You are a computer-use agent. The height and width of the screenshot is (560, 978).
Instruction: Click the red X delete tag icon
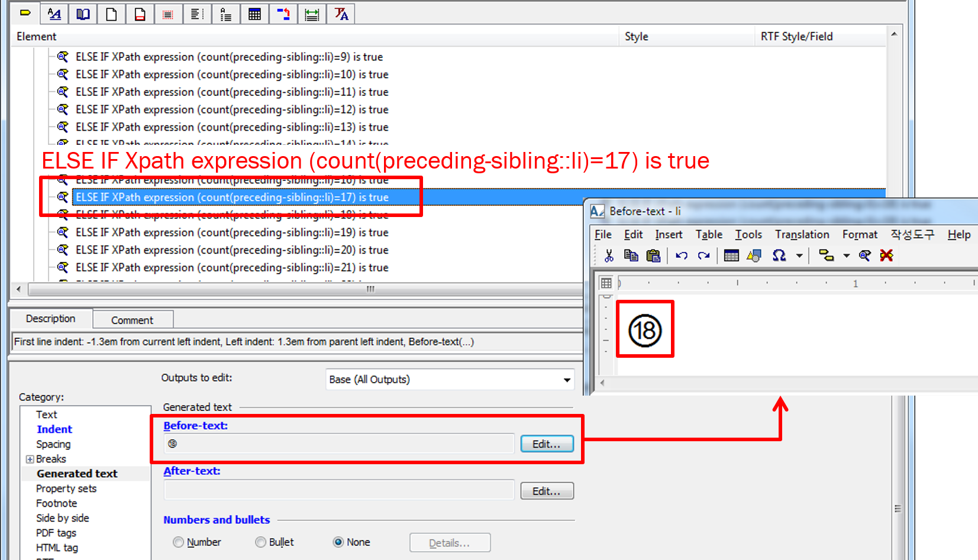[x=886, y=255]
